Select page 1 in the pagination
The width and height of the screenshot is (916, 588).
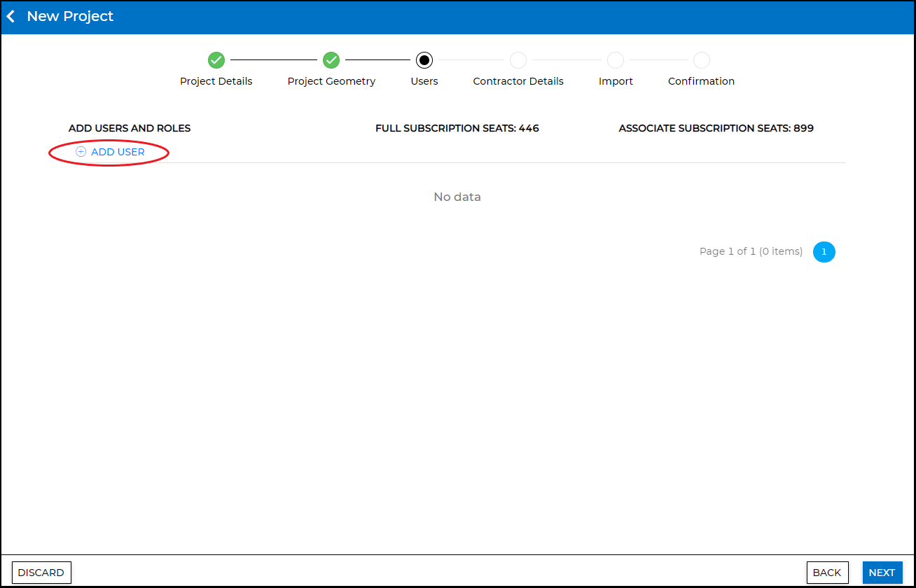(x=824, y=252)
